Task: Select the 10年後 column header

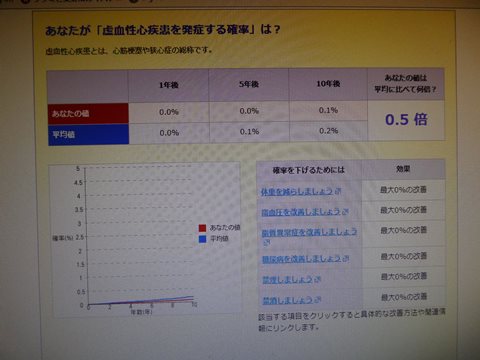Action: 328,84
